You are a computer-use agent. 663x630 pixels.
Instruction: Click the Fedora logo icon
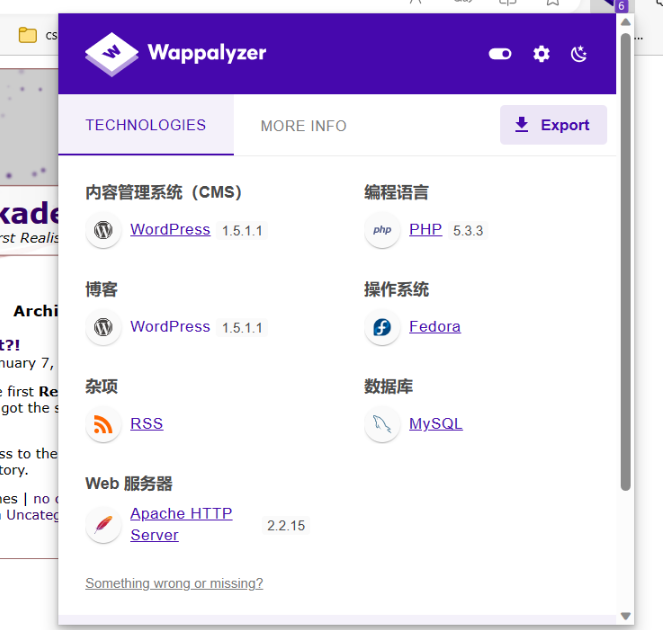point(382,327)
